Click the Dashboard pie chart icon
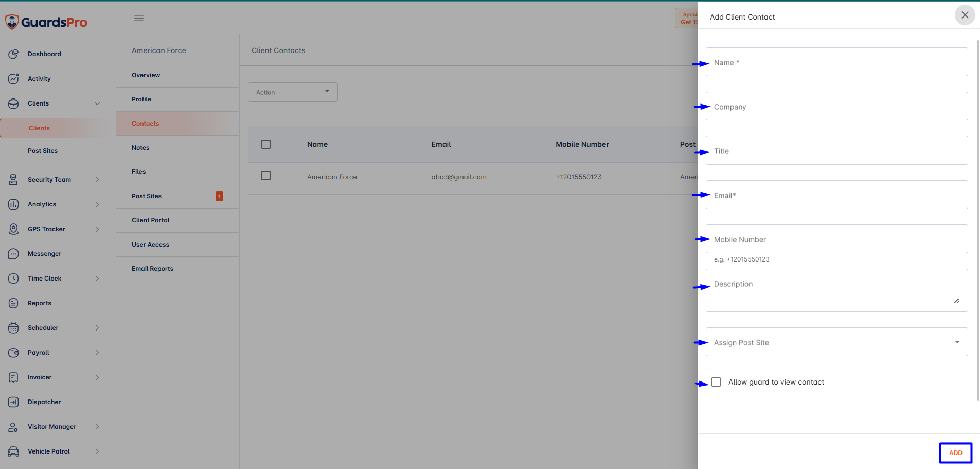 [x=13, y=54]
